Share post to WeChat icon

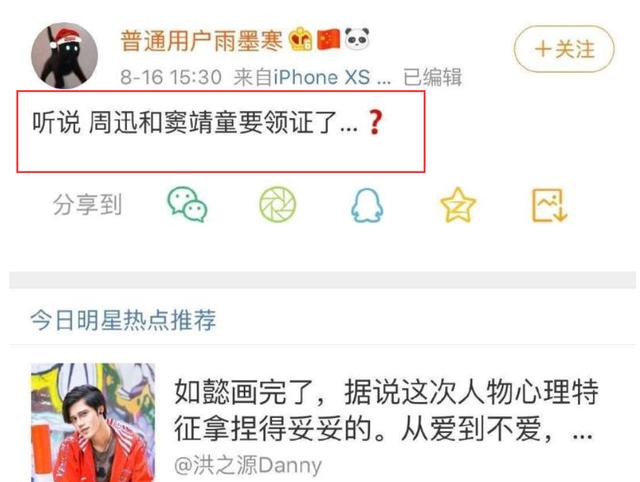(x=187, y=204)
